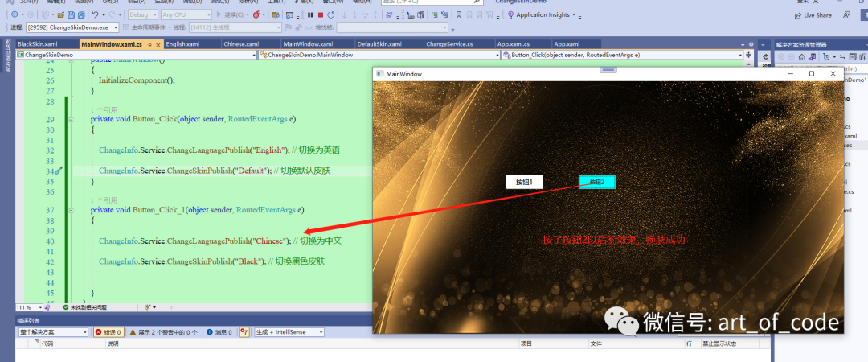Screen dimensions: 868x362
Task: Click the editor tab settings gear icon
Action: pyautogui.click(x=751, y=44)
